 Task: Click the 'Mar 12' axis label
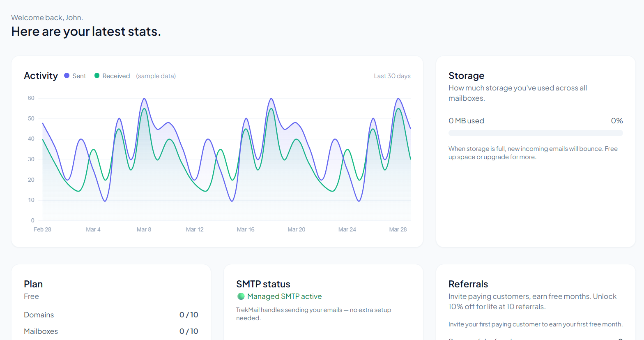(195, 229)
